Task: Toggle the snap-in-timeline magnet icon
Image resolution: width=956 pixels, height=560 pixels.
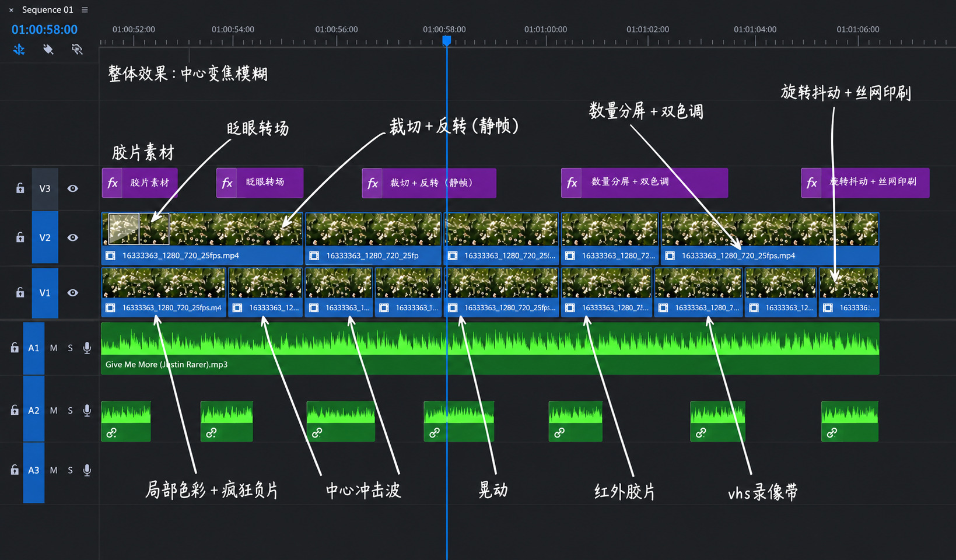Action: [19, 50]
